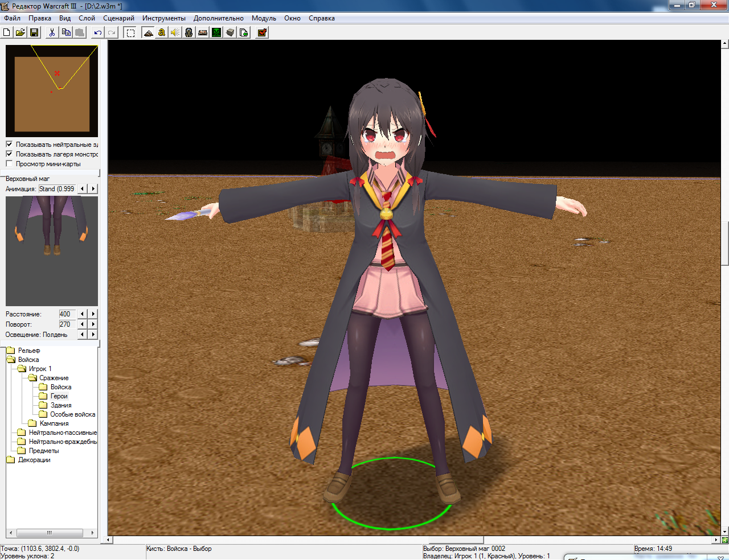This screenshot has height=560, width=729.
Task: Switch Освещение to previous lighting setting
Action: (x=83, y=335)
